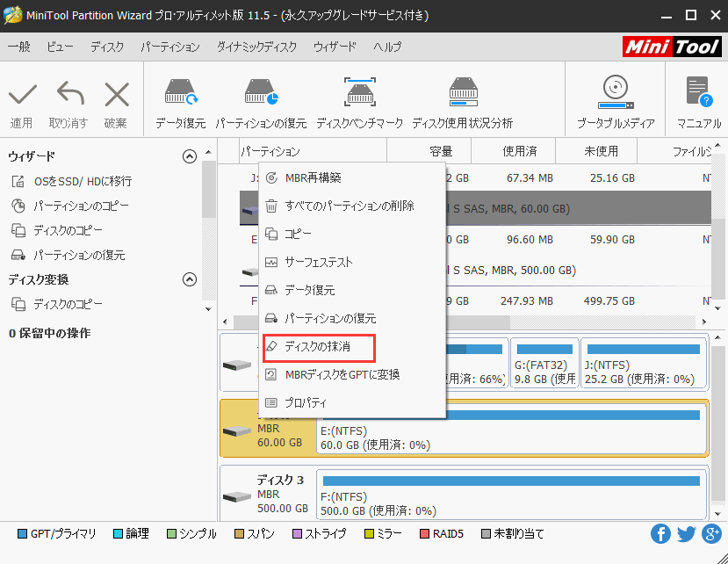
Task: Click the Twitter bird icon
Action: (x=685, y=533)
